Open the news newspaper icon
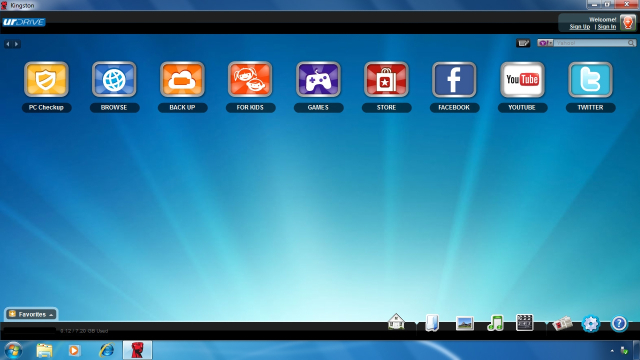 (562, 323)
